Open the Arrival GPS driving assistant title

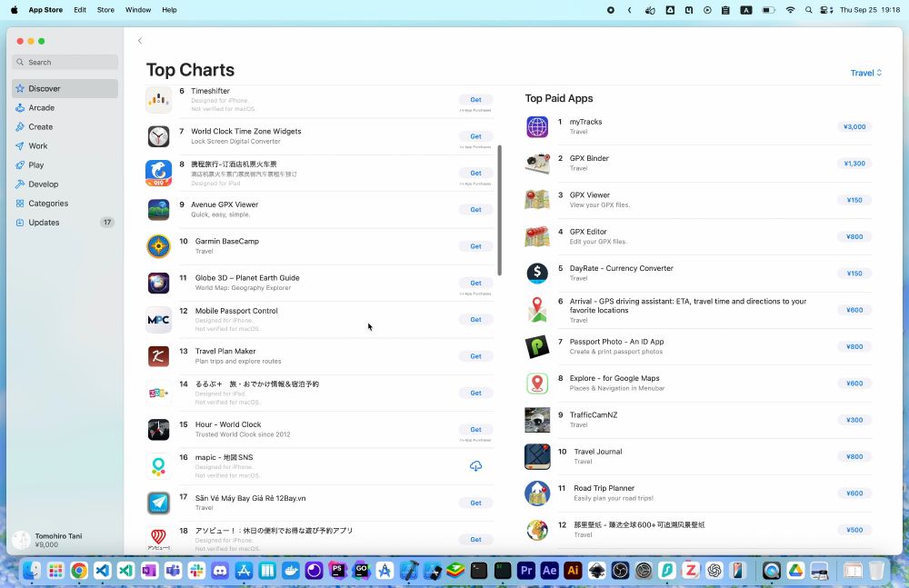687,305
